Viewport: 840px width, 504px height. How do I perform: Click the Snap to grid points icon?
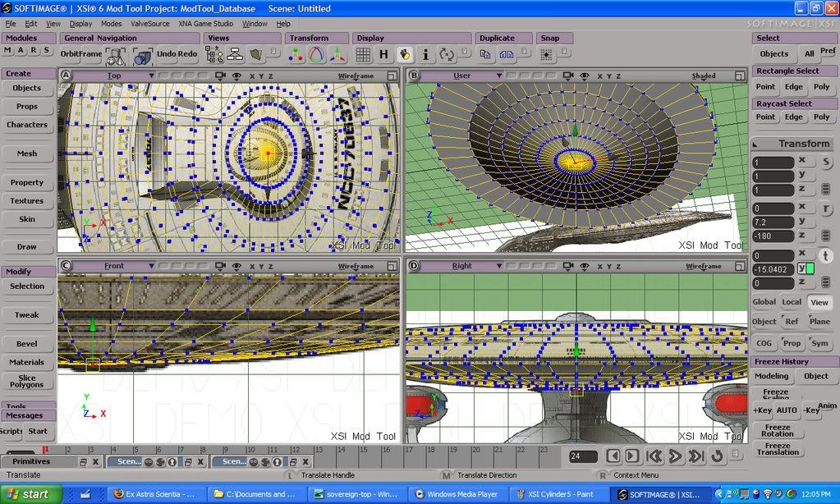click(546, 55)
